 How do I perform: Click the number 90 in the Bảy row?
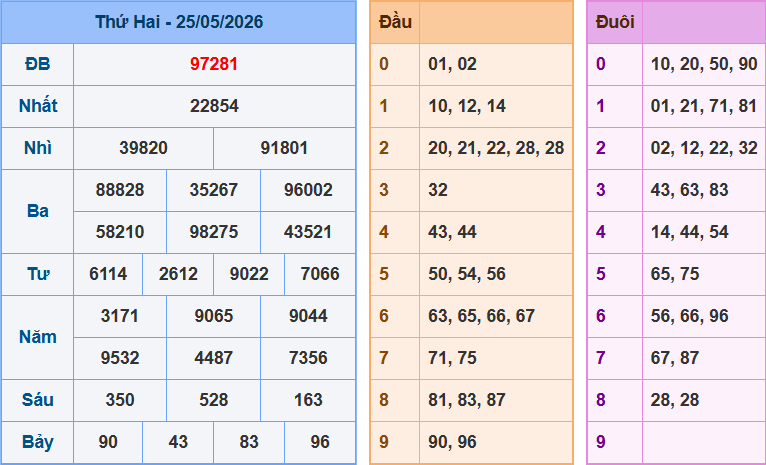coord(108,442)
